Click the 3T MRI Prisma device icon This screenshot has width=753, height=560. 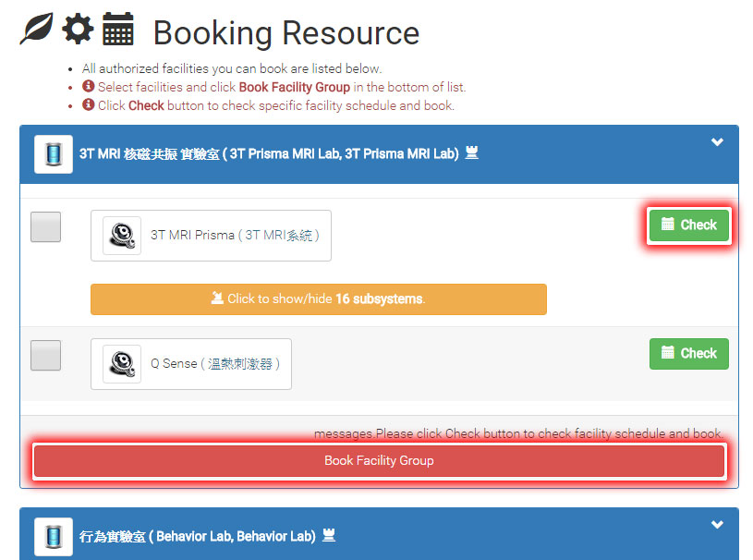[x=121, y=236]
